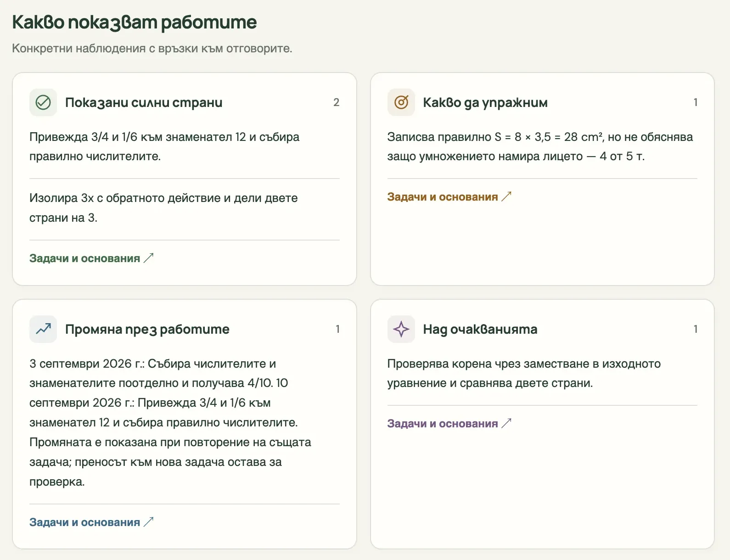The height and width of the screenshot is (560, 730).
Task: Click observation Проверява корена чрез заместване
Action: [524, 373]
